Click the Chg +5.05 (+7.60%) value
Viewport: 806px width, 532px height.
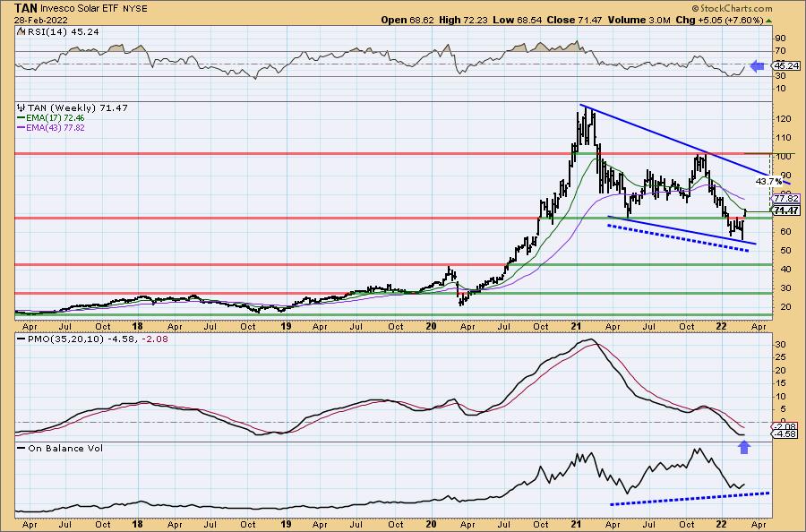point(720,20)
